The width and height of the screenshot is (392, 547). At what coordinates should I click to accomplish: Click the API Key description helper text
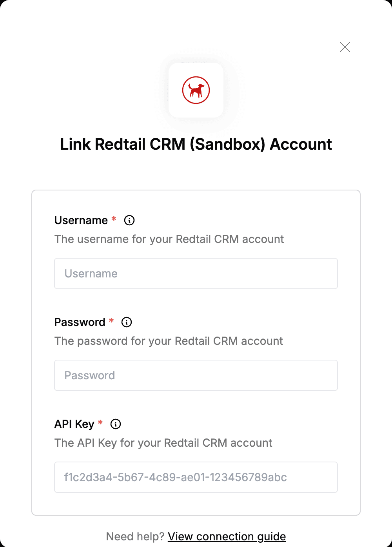point(163,443)
